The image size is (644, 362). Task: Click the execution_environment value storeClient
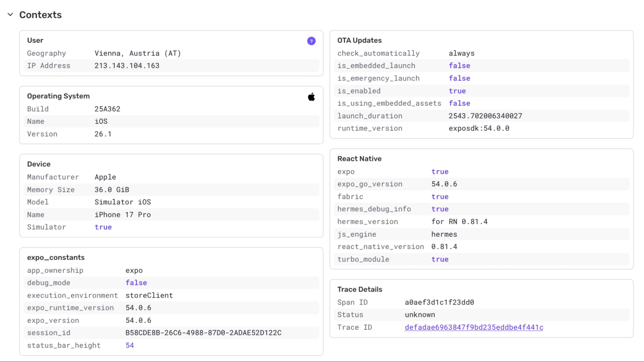(149, 295)
